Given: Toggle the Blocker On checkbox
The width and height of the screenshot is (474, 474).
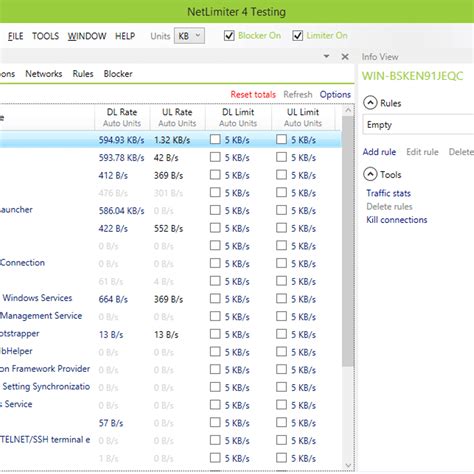Looking at the screenshot, I should pyautogui.click(x=229, y=35).
